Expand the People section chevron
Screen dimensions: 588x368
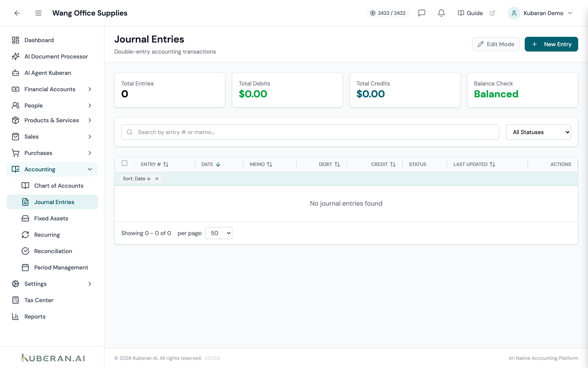[x=90, y=105]
